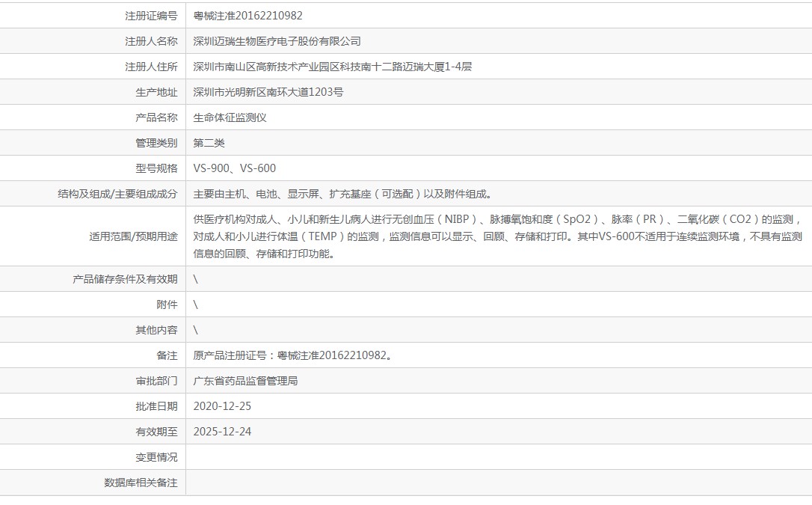This screenshot has width=812, height=505.
Task: Click the 型号规格 label
Action: pos(156,168)
